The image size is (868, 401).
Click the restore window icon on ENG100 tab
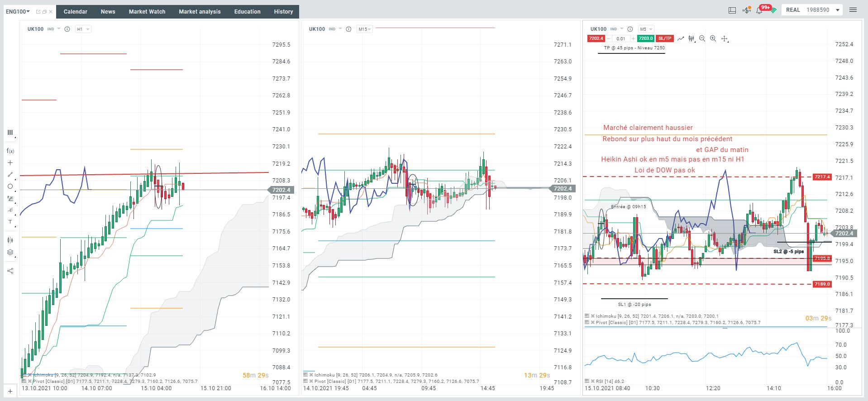44,12
